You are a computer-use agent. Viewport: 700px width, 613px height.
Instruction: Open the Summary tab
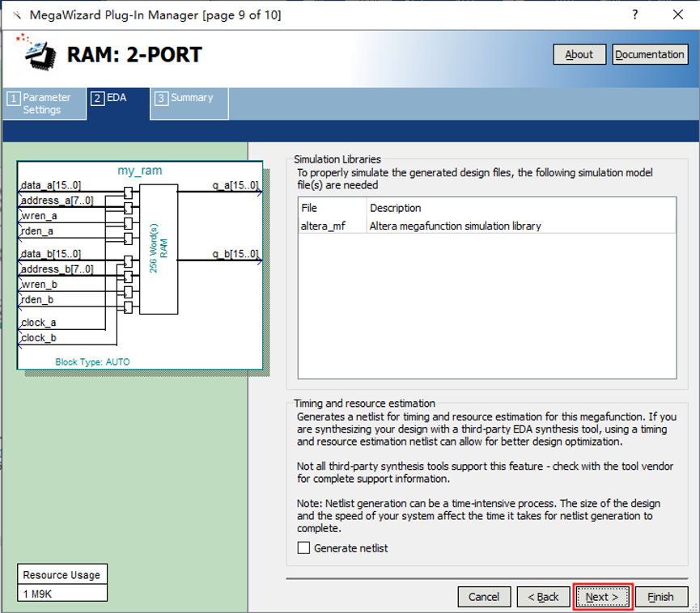pyautogui.click(x=185, y=98)
